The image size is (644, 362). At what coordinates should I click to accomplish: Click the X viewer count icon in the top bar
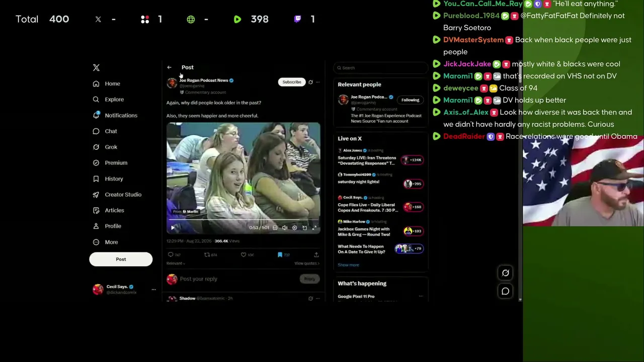(98, 19)
